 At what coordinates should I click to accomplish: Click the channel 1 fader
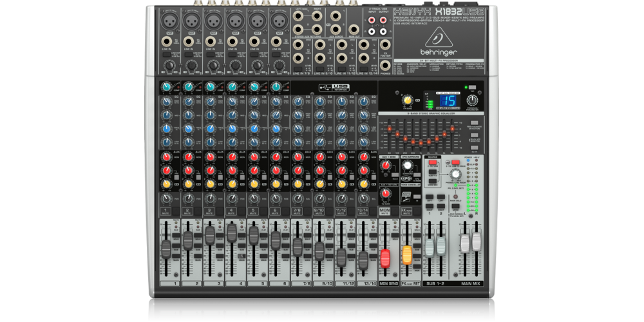(166, 249)
